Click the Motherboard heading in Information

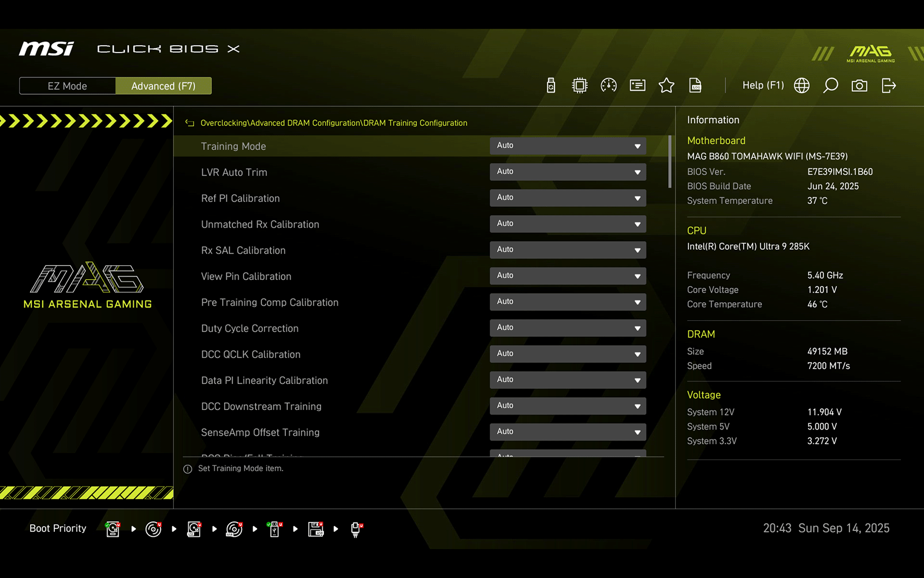pyautogui.click(x=716, y=140)
